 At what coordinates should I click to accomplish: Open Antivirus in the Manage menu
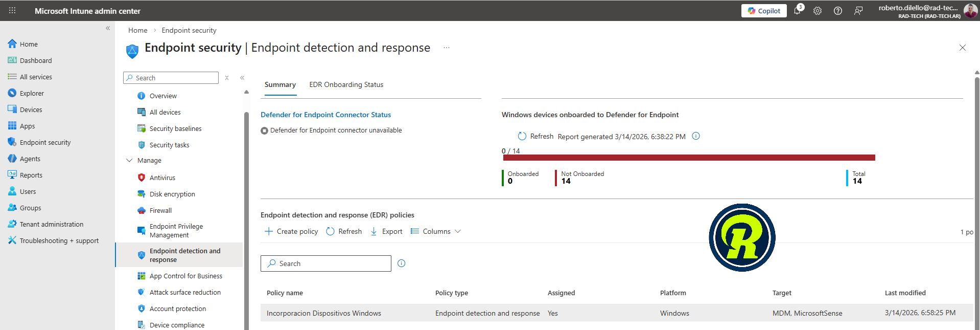162,178
